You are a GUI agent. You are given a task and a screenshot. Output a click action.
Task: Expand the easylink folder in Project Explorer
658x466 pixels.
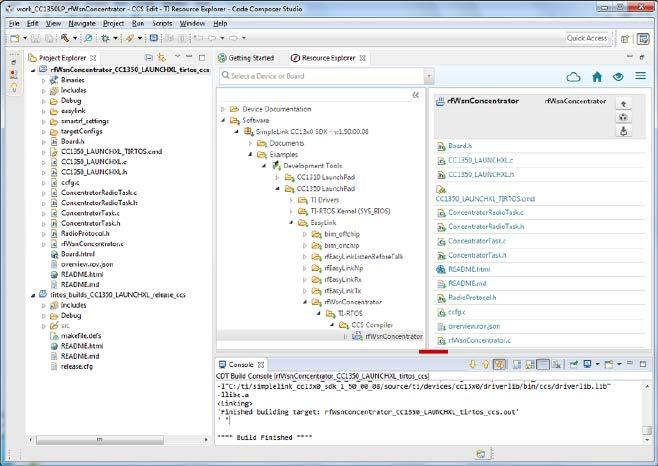44,111
